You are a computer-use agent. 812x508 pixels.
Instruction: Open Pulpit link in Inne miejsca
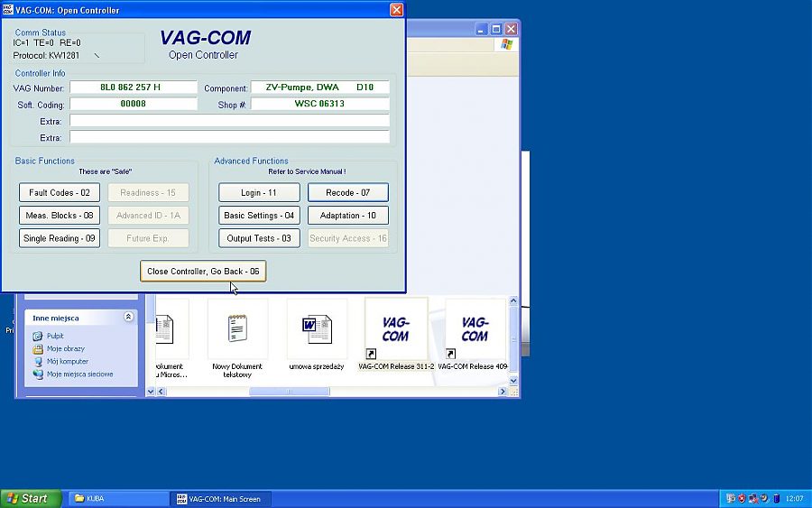click(55, 336)
